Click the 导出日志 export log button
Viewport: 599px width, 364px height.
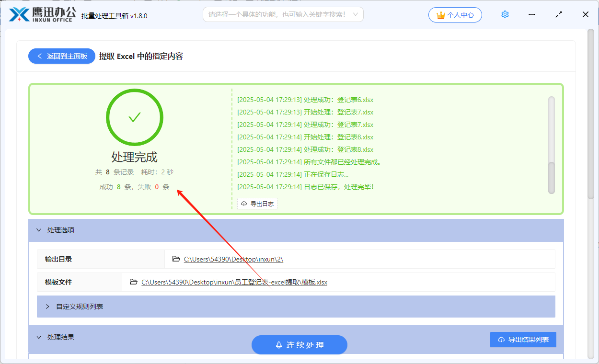point(257,203)
